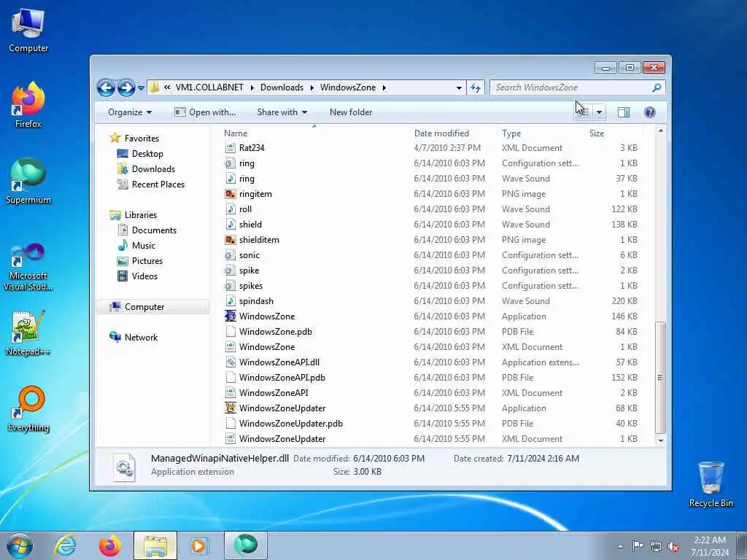The height and width of the screenshot is (560, 747).
Task: Open the Share with menu
Action: tap(282, 112)
